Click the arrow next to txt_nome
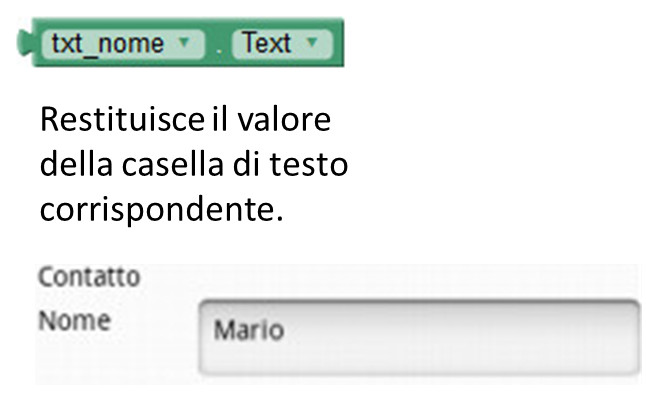646x408 pixels. coord(183,45)
